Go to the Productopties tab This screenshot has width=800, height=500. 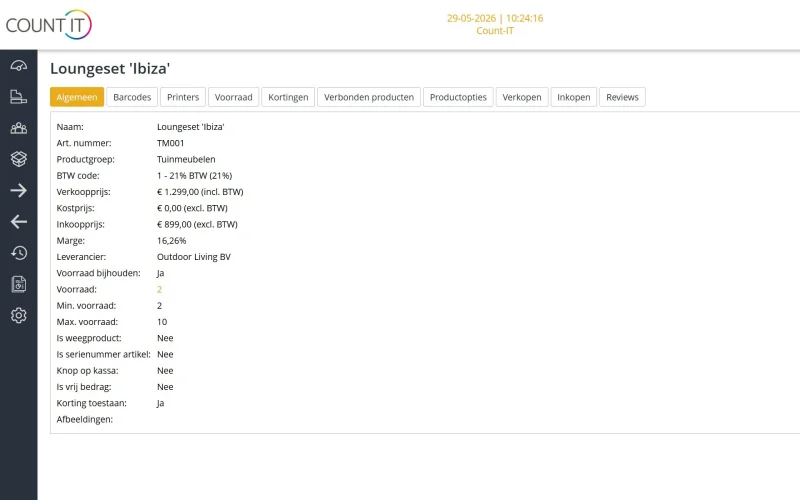pos(458,97)
